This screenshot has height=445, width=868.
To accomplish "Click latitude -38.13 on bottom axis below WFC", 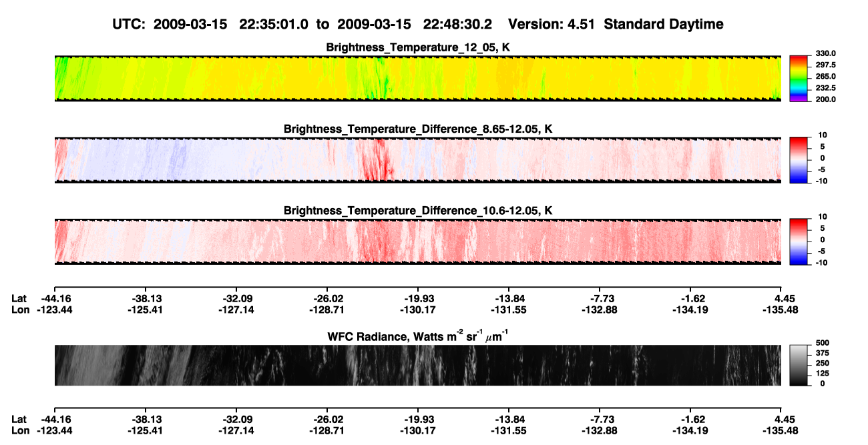I will [x=145, y=419].
